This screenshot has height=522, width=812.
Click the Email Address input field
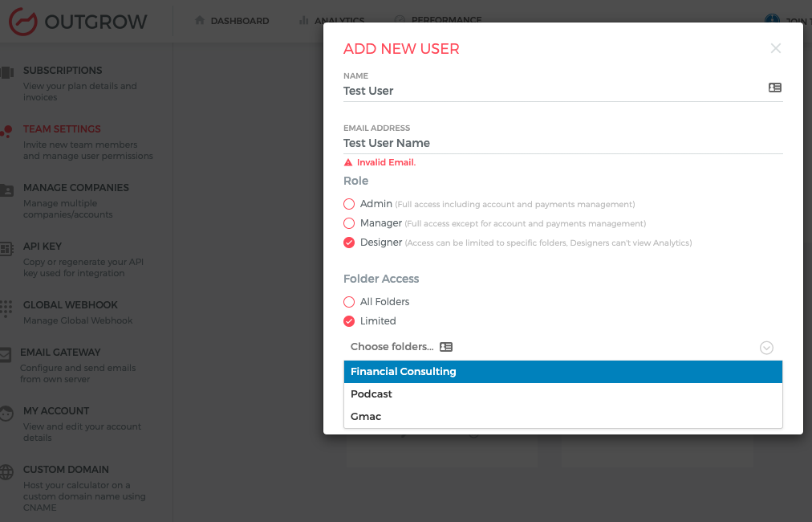563,143
